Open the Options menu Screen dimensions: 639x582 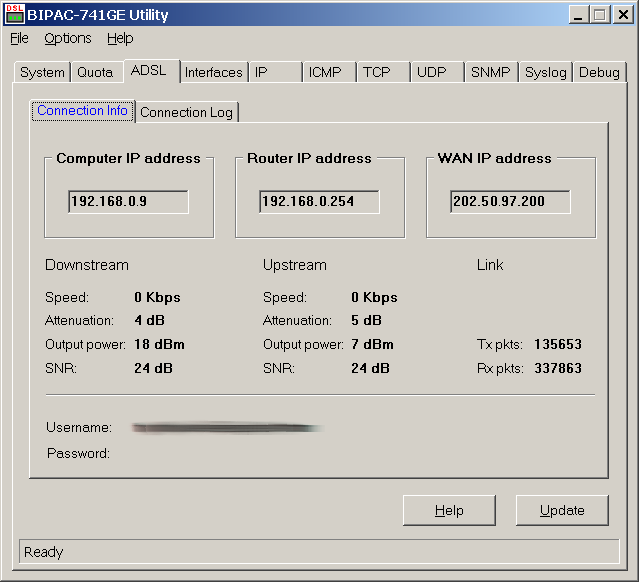coord(68,38)
